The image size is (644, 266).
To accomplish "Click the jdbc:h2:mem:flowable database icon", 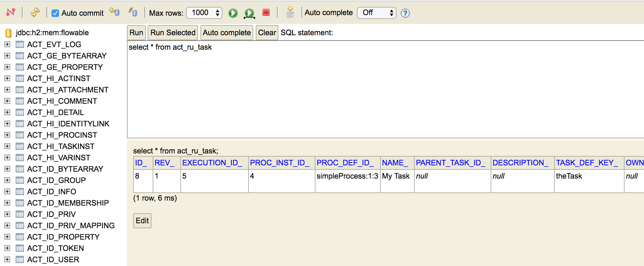I will [x=9, y=33].
